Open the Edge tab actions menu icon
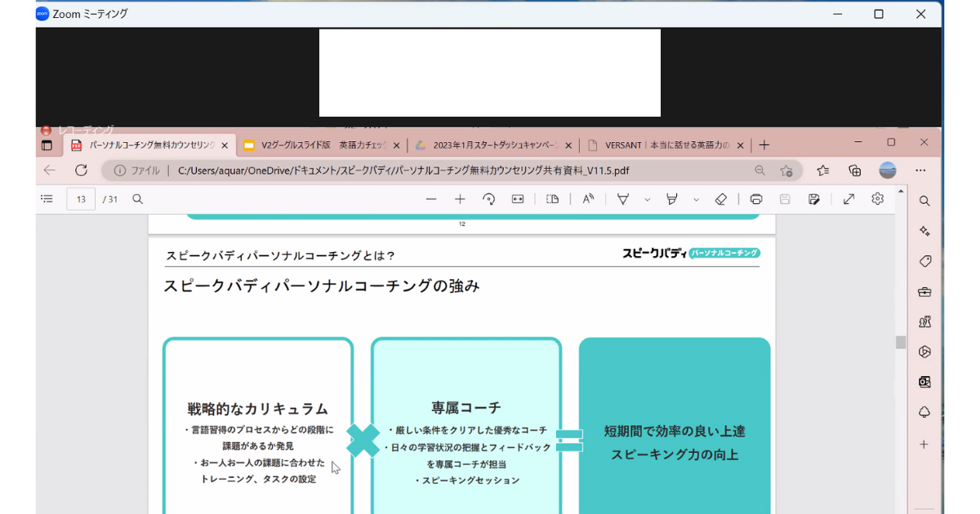Viewport: 980px width, 514px height. [x=47, y=145]
